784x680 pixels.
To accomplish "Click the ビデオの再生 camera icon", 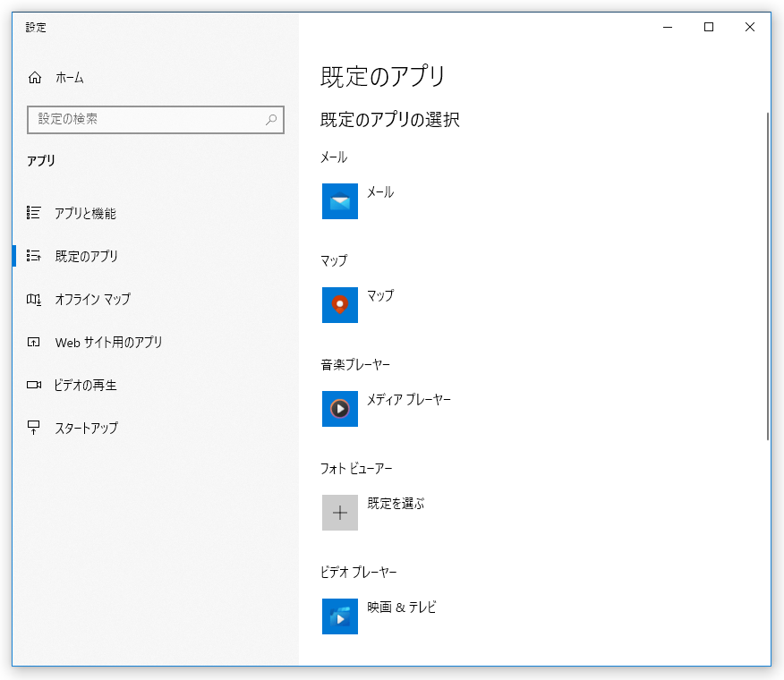I will click(x=33, y=385).
